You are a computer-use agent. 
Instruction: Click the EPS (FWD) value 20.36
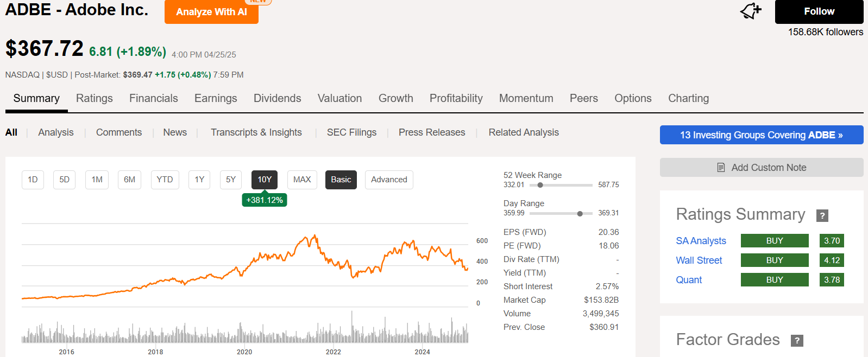(608, 232)
